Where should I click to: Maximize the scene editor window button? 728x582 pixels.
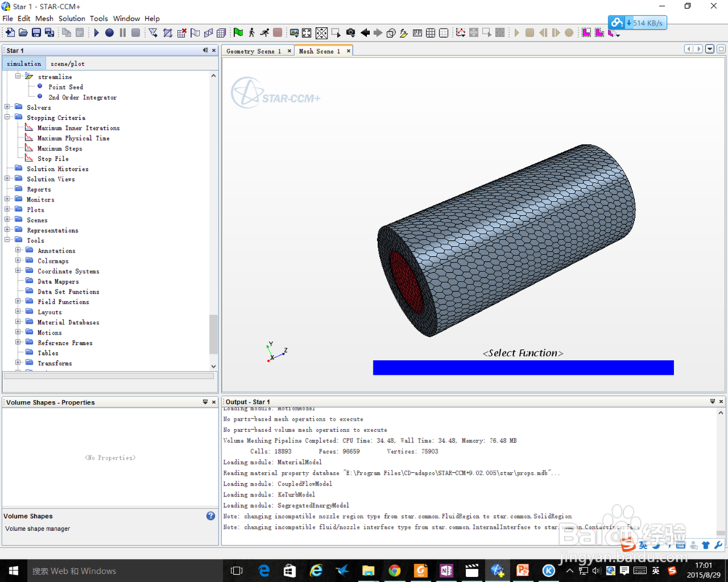click(x=721, y=49)
